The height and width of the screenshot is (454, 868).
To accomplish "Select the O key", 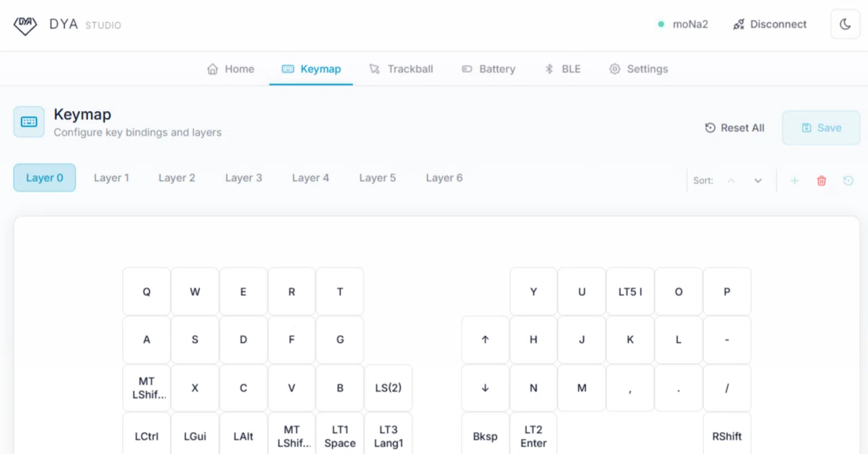I will pos(679,291).
